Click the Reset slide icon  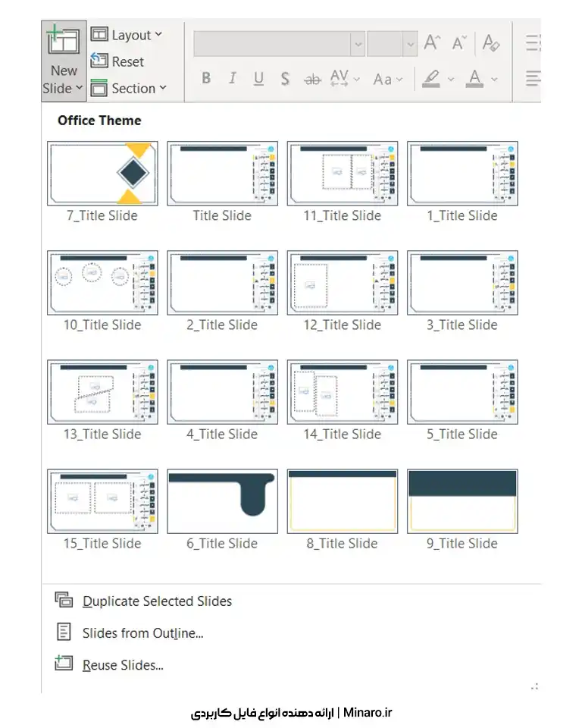[x=99, y=61]
